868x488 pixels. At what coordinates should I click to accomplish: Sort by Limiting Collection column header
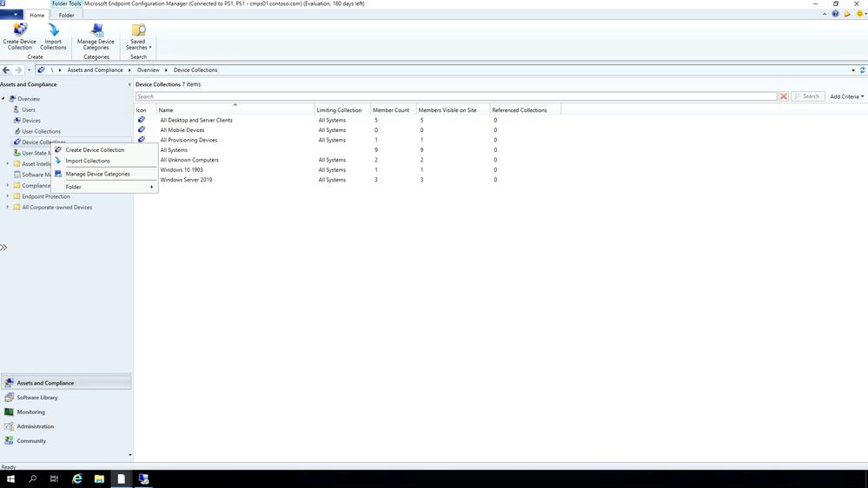[x=342, y=110]
